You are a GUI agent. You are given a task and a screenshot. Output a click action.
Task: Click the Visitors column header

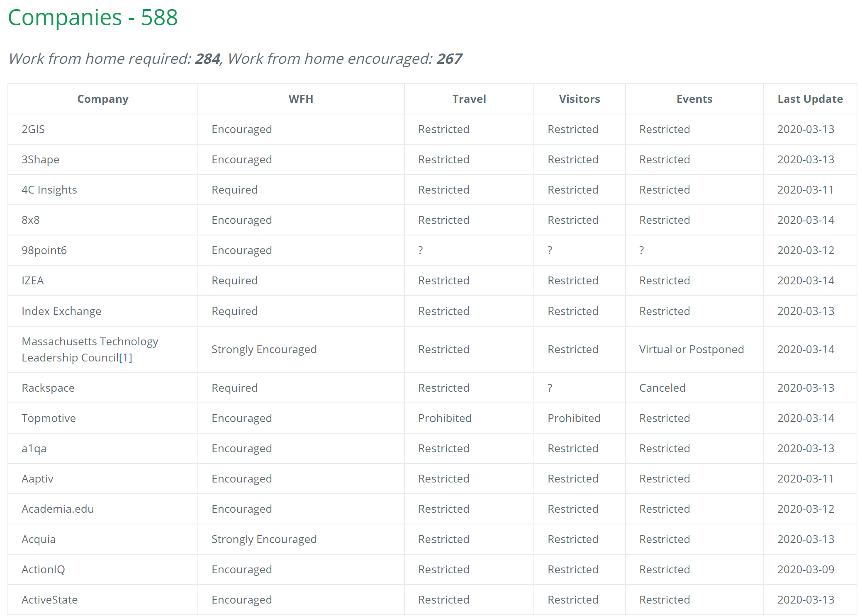click(579, 99)
